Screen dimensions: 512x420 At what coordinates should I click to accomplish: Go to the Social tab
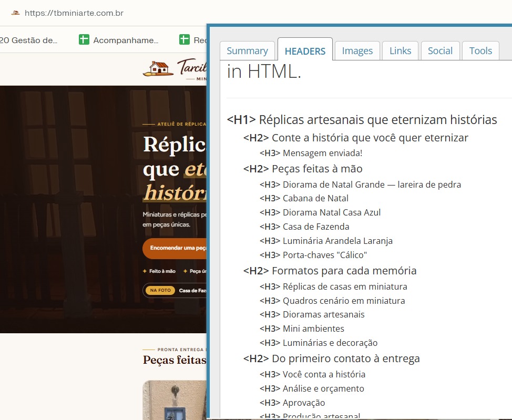tap(440, 51)
